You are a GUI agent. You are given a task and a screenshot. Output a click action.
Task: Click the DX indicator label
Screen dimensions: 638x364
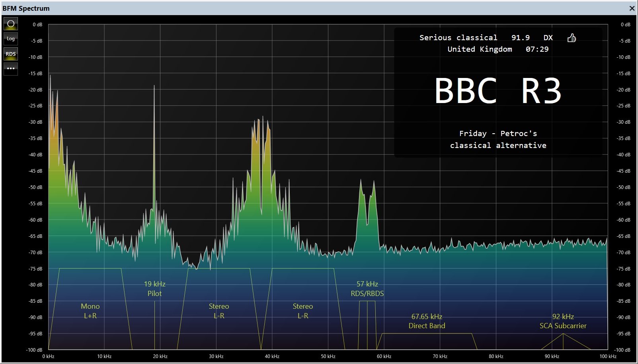coord(548,38)
